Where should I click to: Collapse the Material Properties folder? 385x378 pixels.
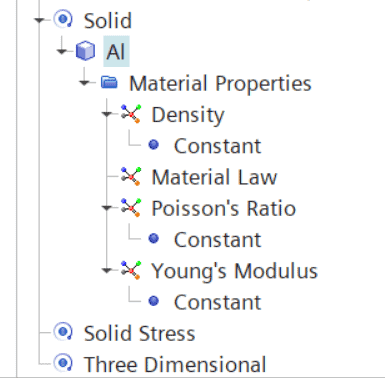84,82
